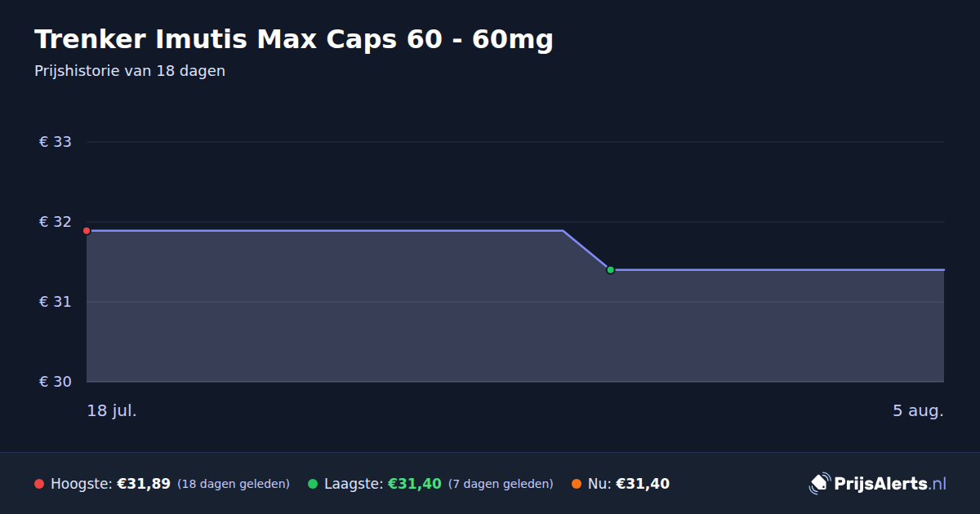Click the green lowest-price dot on chart line

coord(610,270)
